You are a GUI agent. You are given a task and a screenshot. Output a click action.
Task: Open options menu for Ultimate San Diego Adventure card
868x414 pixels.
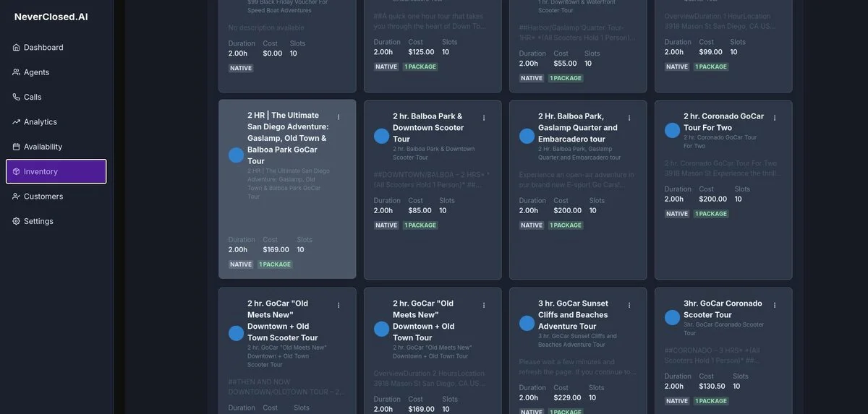pyautogui.click(x=339, y=117)
